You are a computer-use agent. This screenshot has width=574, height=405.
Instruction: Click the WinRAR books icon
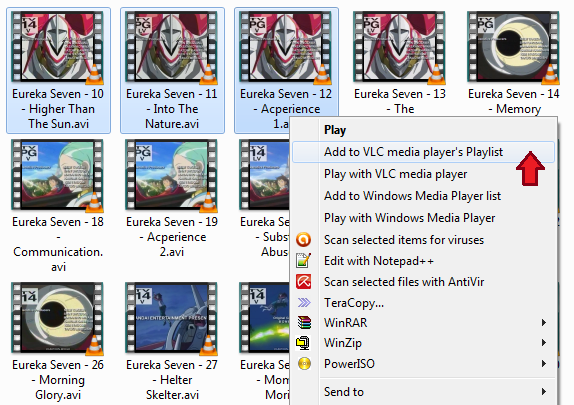pos(304,322)
